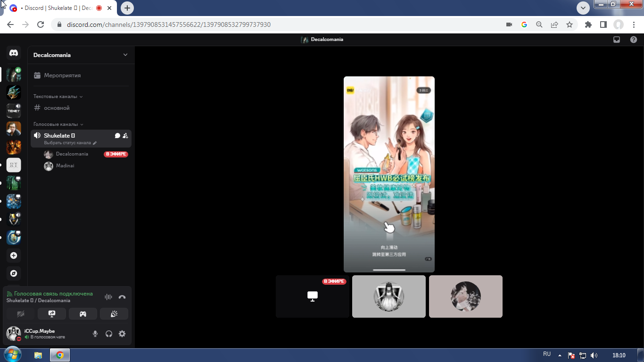Click Add a Server plus icon
Screen dimensions: 644x362
tap(14, 255)
